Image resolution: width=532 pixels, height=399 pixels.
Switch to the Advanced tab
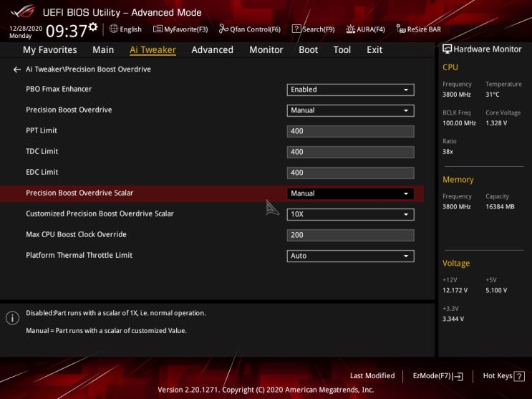[212, 50]
